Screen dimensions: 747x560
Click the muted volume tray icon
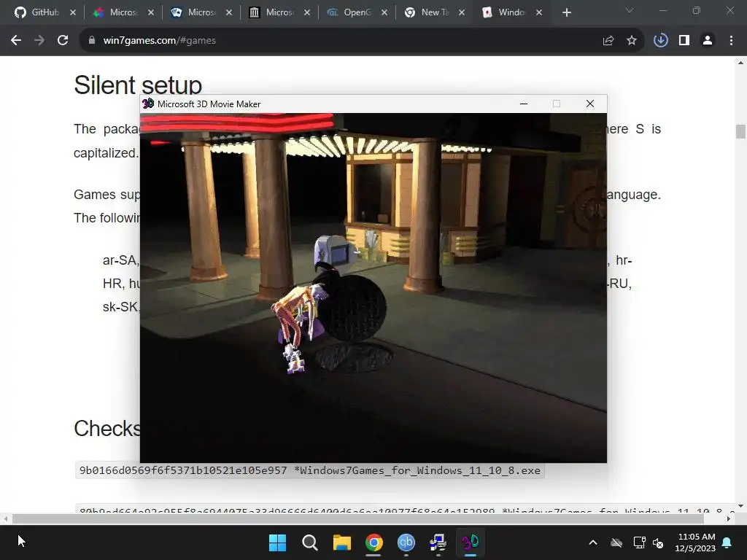click(x=658, y=542)
